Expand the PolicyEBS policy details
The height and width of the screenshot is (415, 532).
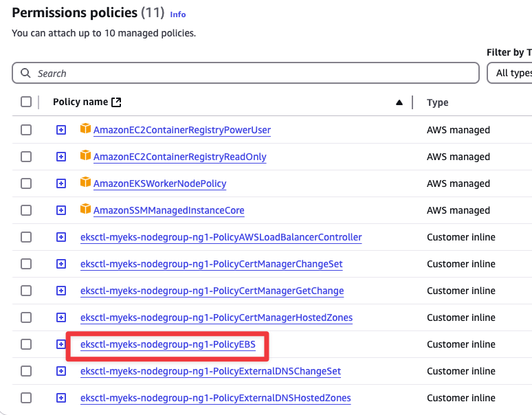point(61,344)
